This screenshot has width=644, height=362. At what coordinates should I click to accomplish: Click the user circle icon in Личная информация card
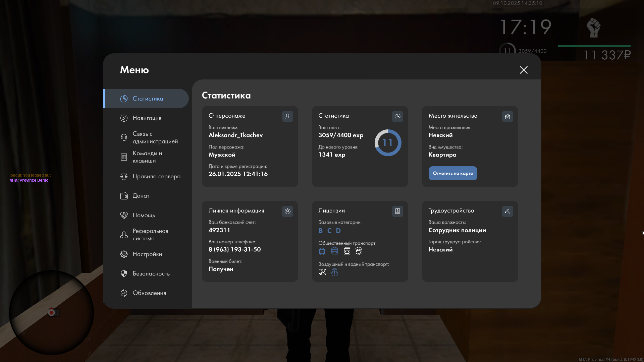coord(287,211)
